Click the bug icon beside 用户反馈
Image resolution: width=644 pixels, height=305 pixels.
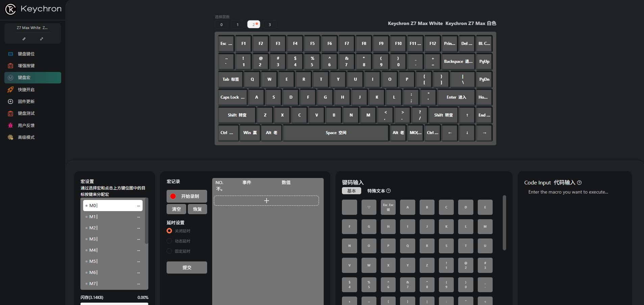(x=10, y=126)
